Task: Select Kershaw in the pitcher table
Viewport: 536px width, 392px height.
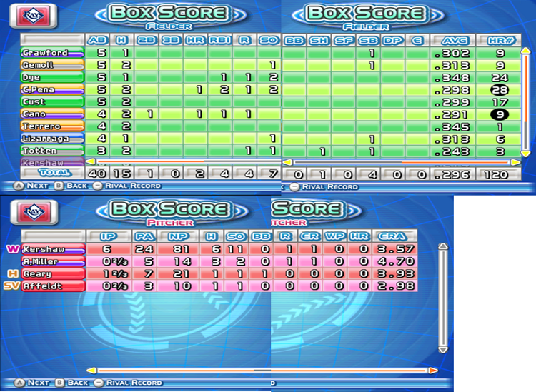Action: click(x=54, y=249)
